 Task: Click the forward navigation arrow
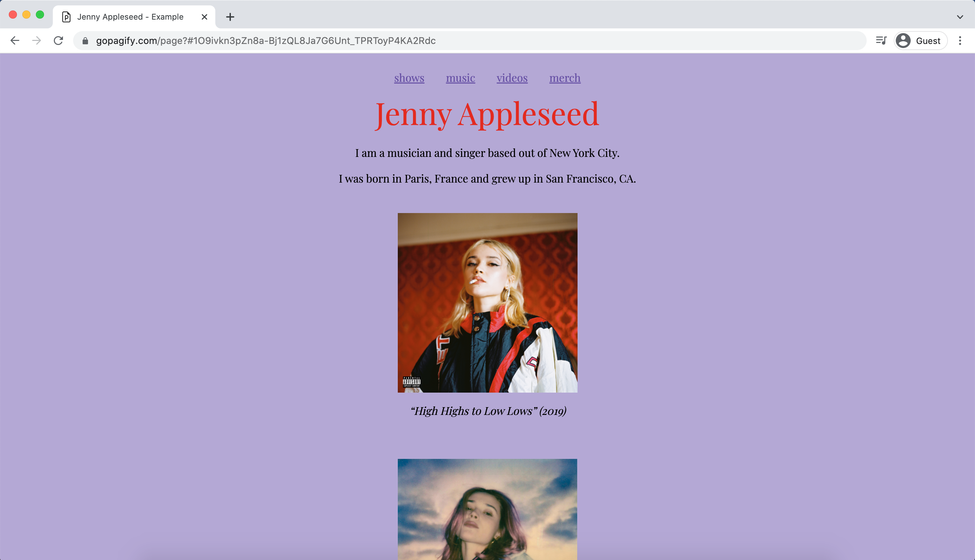coord(37,40)
